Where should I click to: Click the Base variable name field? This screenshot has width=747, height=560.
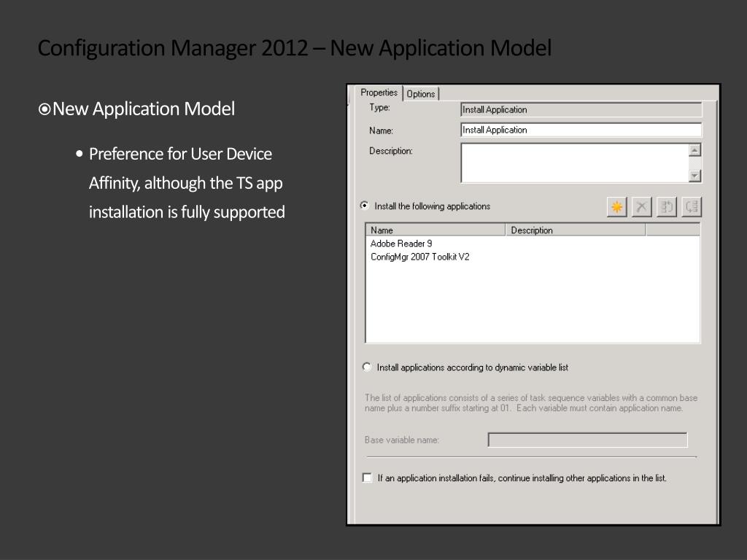[x=588, y=440]
